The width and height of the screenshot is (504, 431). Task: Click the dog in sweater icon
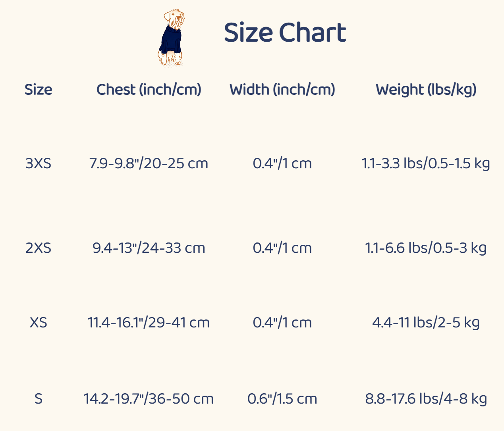[172, 38]
